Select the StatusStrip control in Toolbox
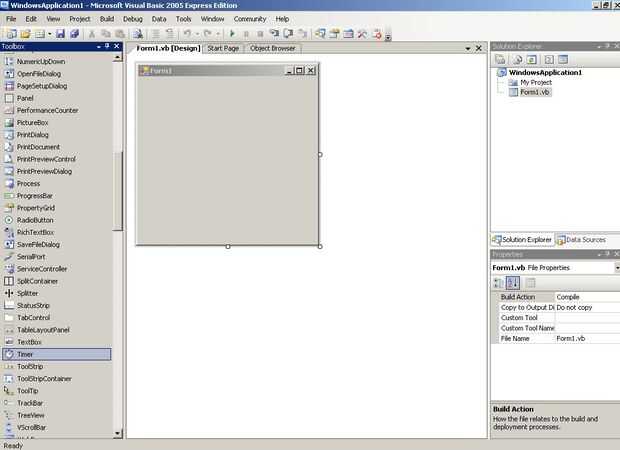 33,305
